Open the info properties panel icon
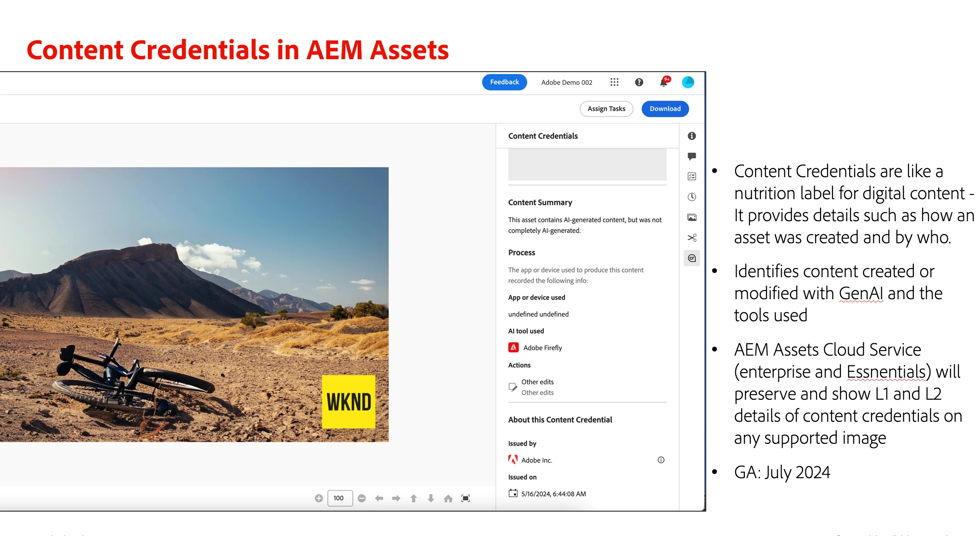Viewport: 980px width, 536px height. [x=692, y=136]
